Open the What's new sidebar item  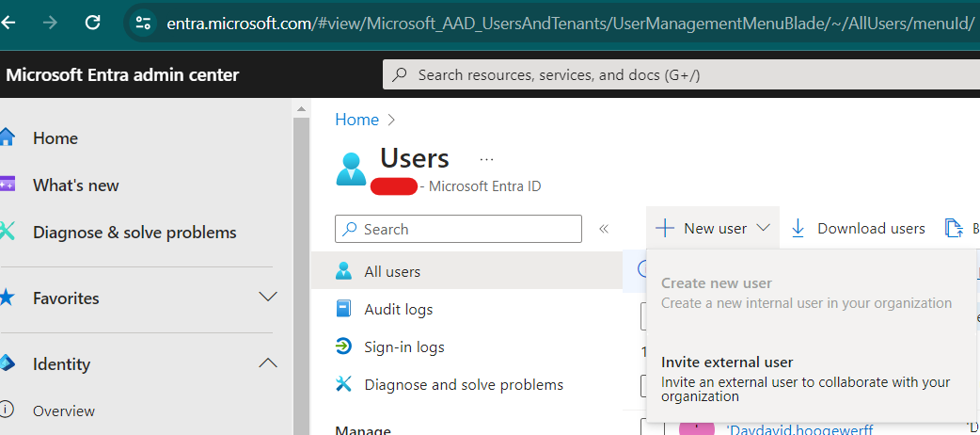pyautogui.click(x=75, y=185)
